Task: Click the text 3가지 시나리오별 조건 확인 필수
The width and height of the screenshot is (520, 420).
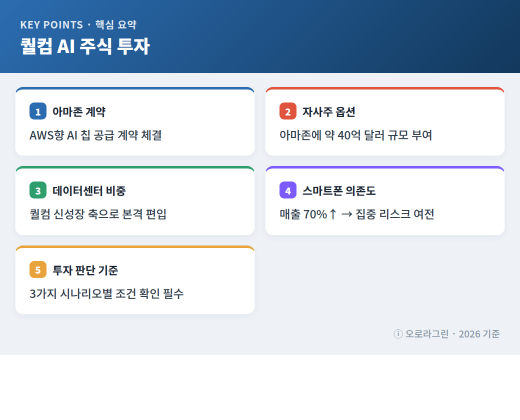Action: [x=106, y=293]
